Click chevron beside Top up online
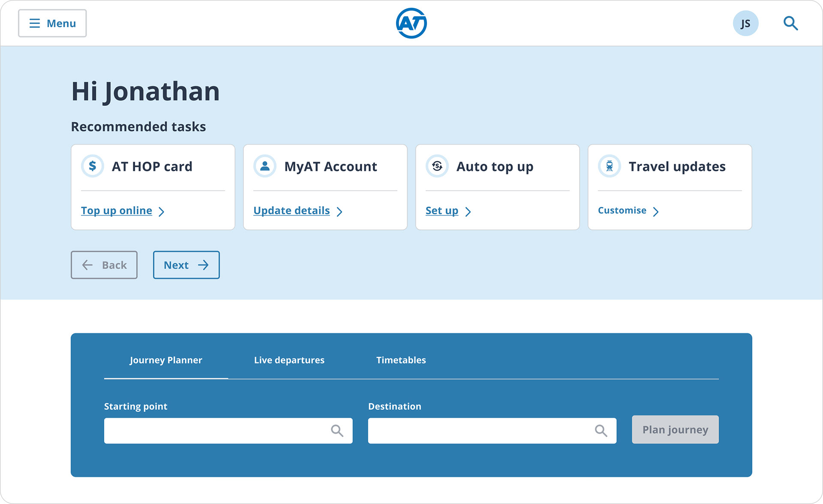Screen dimensions: 823x504 (x=162, y=212)
